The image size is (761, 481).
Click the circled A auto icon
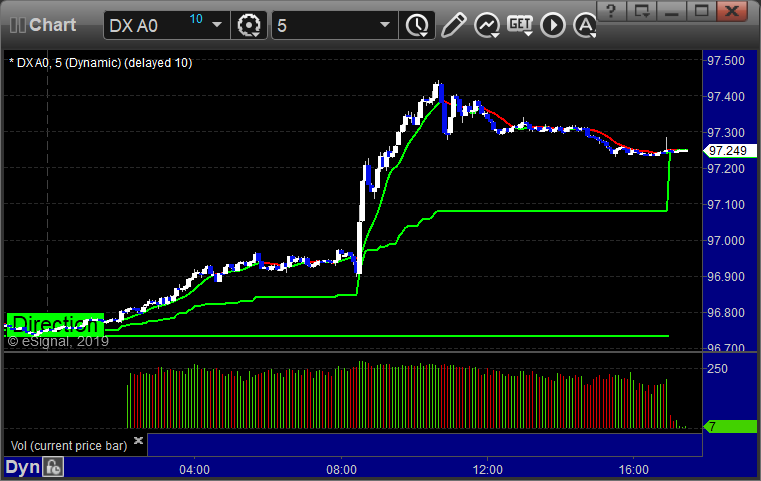tap(585, 25)
